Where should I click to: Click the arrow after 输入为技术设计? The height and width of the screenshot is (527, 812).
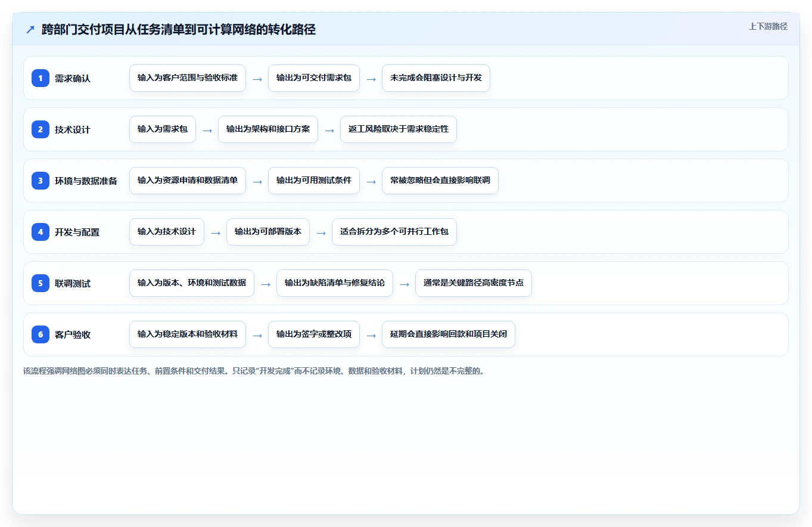pyautogui.click(x=216, y=232)
